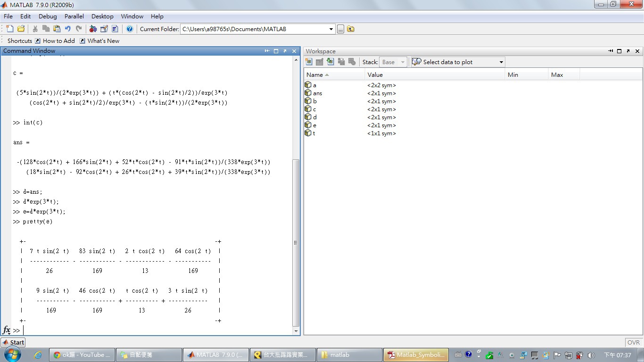Screen dimensions: 644x362
Task: Open the Parallel menu
Action: pos(74,16)
